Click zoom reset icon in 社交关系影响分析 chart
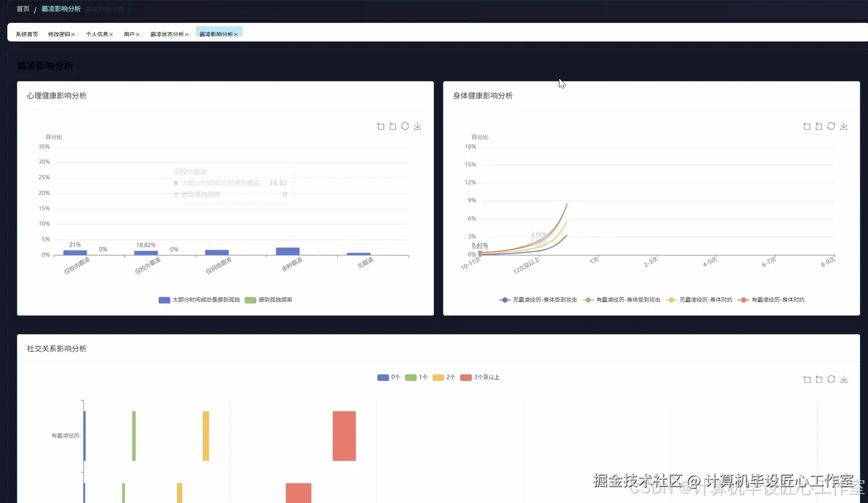The image size is (868, 503). click(819, 379)
